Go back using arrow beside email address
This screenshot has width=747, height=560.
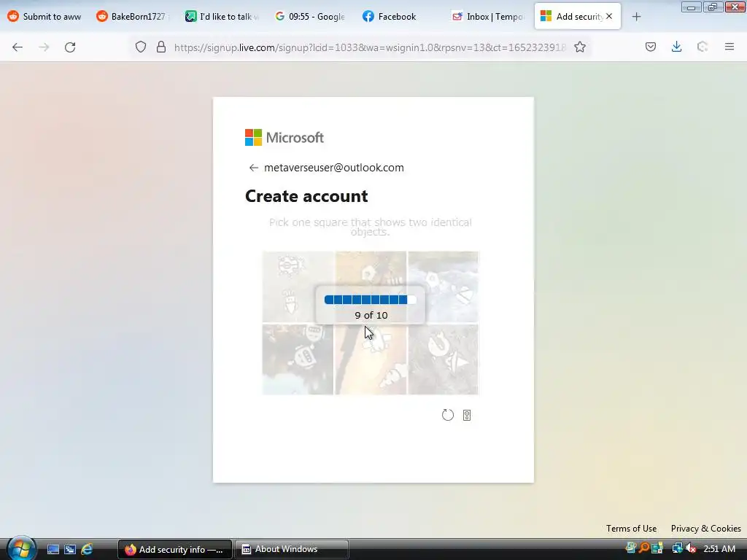click(253, 168)
